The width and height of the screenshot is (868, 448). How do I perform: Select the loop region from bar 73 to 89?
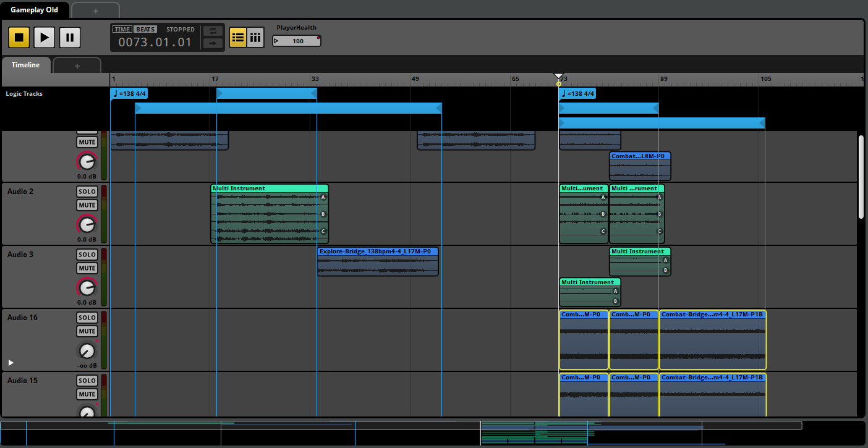click(609, 108)
